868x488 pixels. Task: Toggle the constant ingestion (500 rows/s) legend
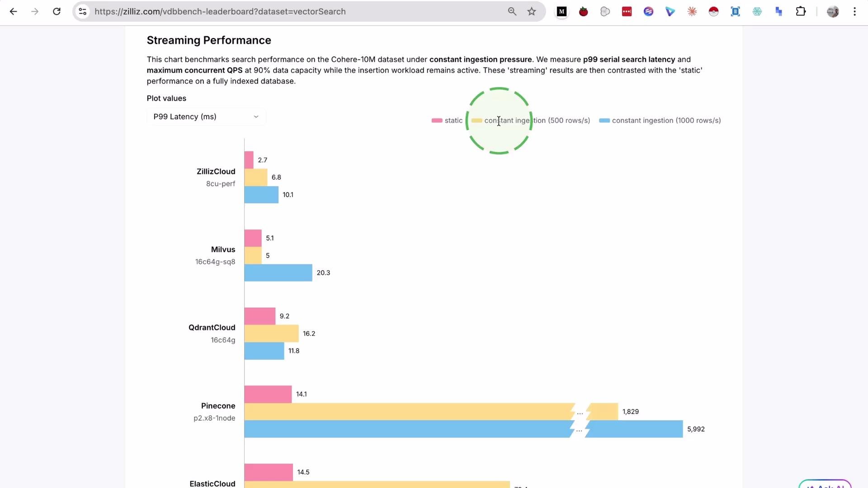tap(531, 121)
